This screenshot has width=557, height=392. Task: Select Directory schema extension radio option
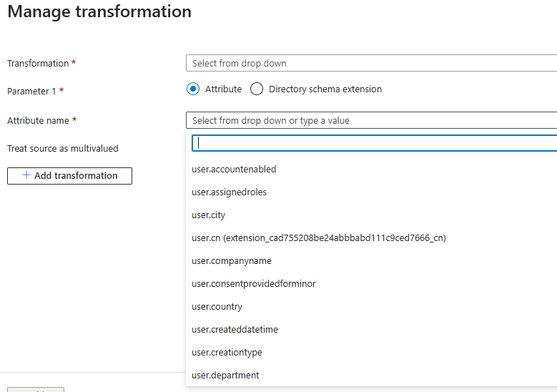[257, 89]
